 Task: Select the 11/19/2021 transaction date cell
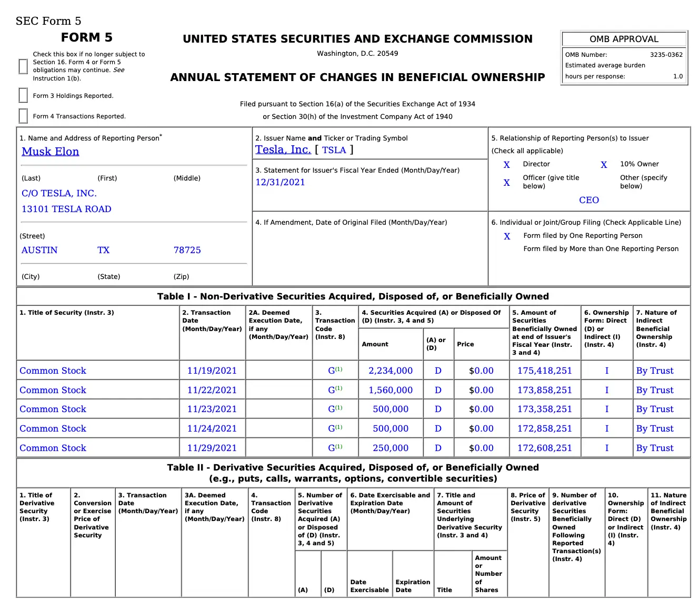[x=212, y=371]
